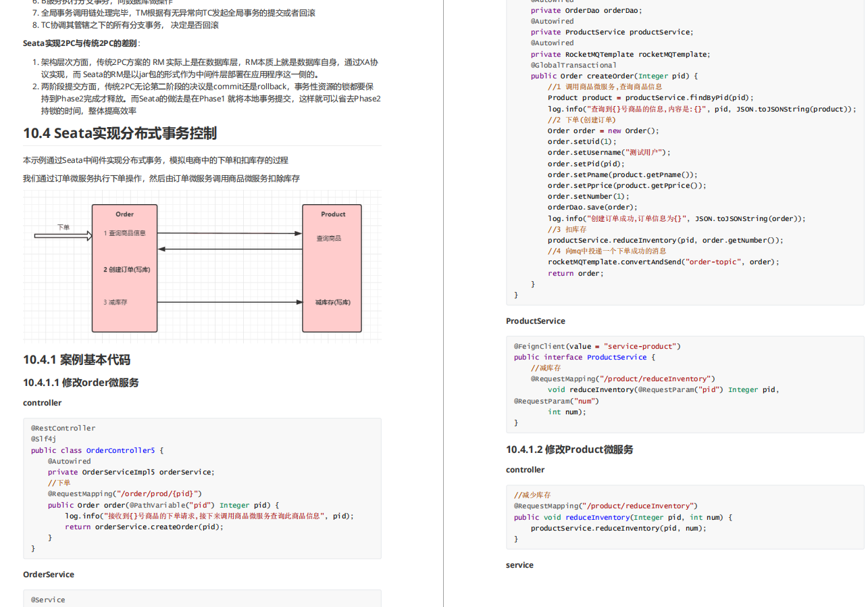Click "productService.reduceInventory(pid, order.getNumber());" line
This screenshot has width=868, height=607.
[x=665, y=240]
